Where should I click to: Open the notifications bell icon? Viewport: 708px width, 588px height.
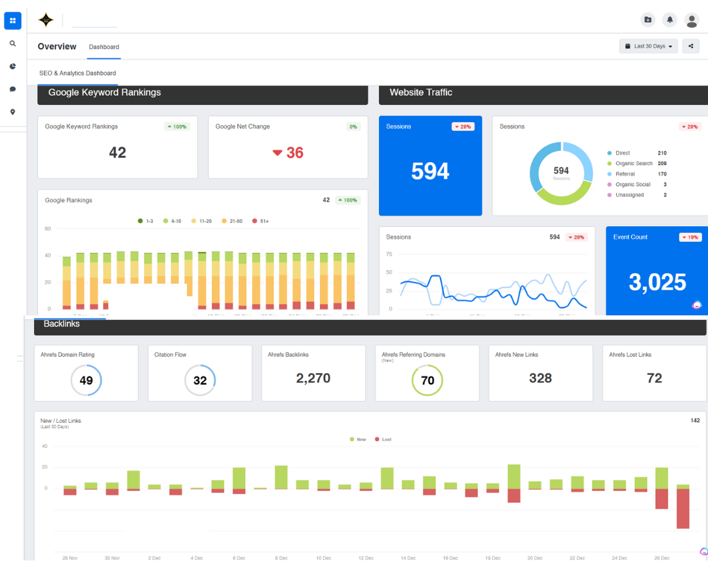[669, 20]
